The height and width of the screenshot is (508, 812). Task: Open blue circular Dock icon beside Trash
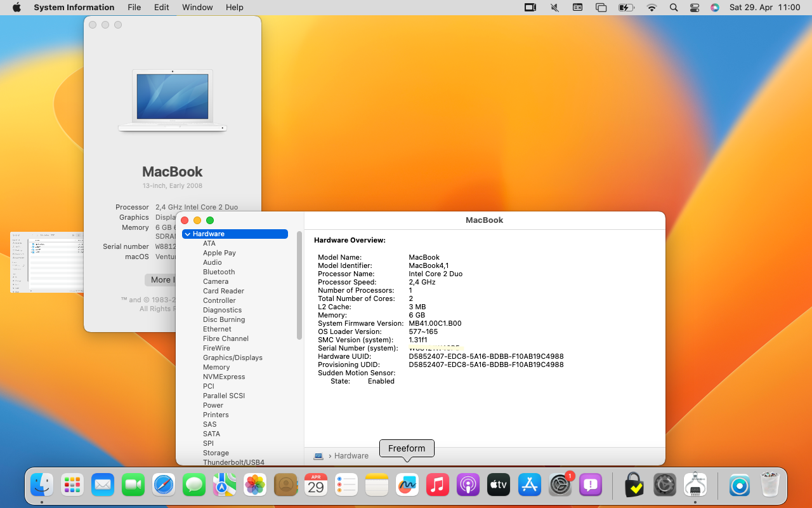point(740,485)
